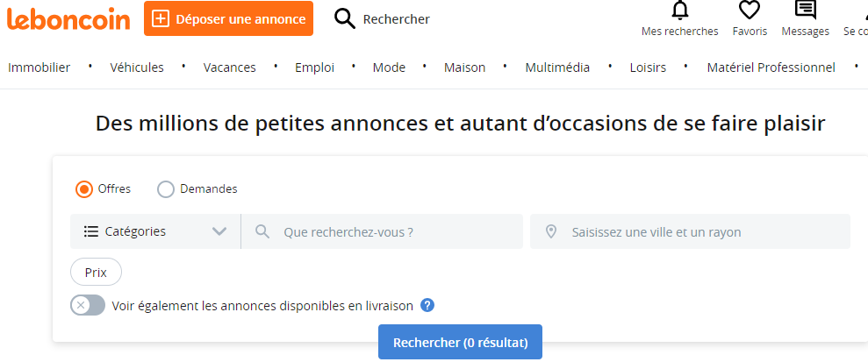Click the blue help icon near livraison
Screen dimensions: 868x362
tap(427, 305)
